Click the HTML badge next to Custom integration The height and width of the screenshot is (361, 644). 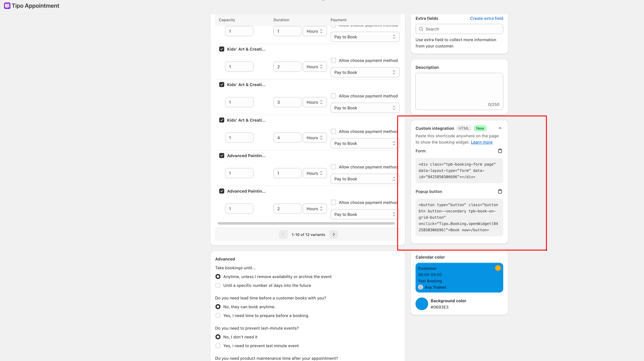(464, 128)
